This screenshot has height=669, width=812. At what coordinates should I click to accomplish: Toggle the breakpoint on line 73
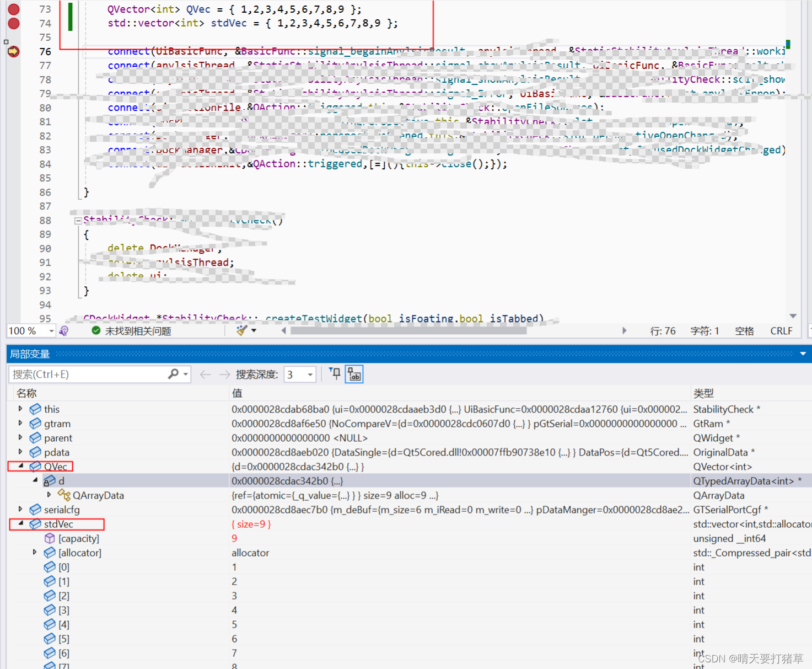point(13,9)
